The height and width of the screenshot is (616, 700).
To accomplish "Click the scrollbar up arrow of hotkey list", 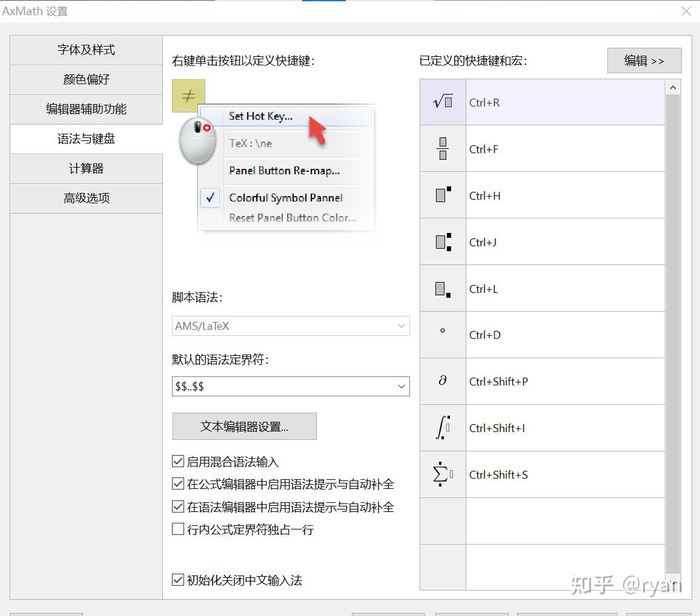I will point(673,87).
